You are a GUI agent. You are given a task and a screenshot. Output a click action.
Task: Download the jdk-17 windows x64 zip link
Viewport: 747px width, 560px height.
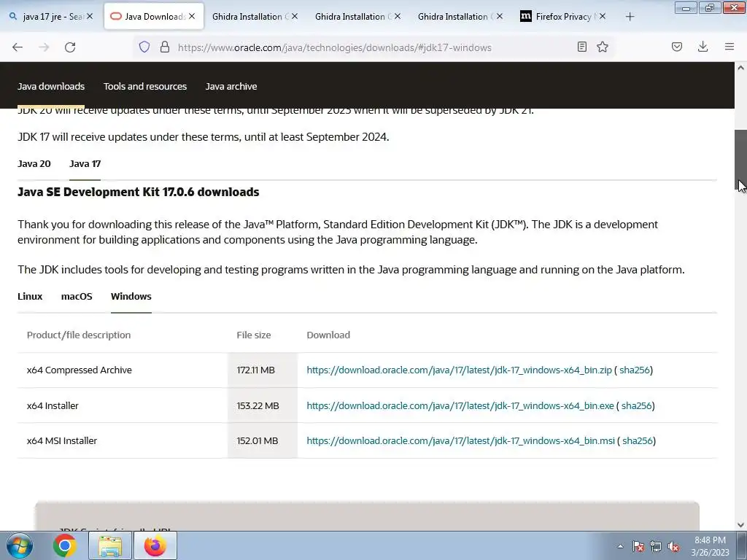click(x=460, y=370)
